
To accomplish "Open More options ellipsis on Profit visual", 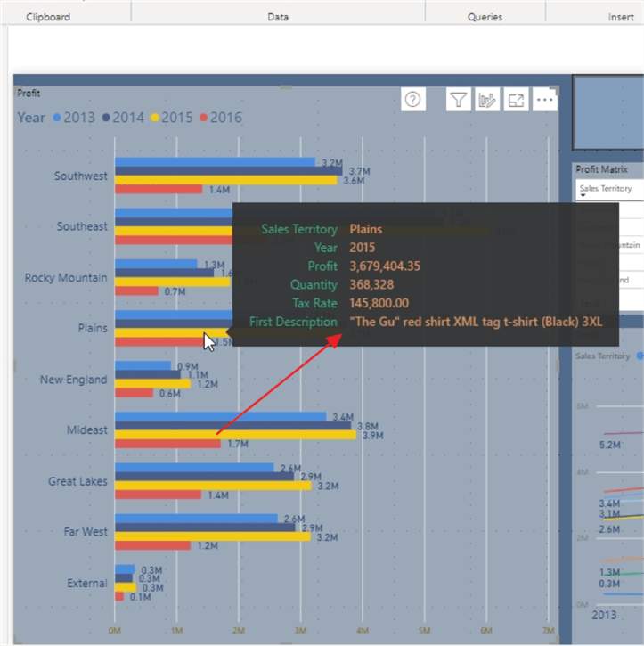I will click(544, 100).
